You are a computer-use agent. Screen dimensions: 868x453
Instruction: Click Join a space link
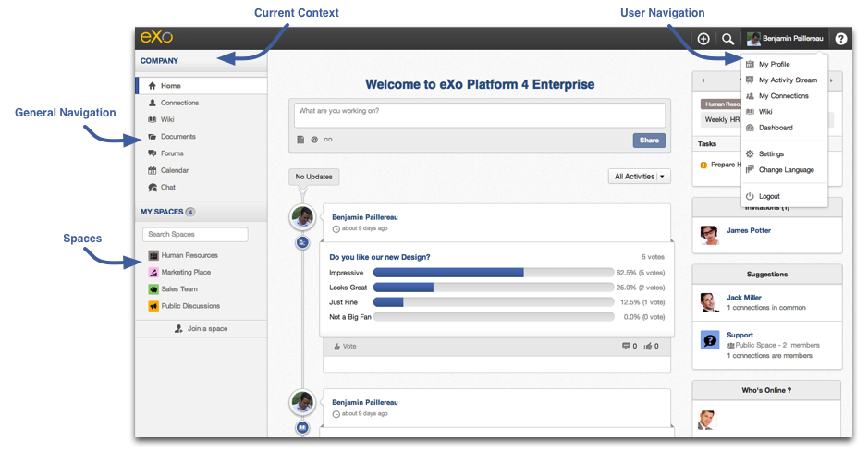pos(202,328)
